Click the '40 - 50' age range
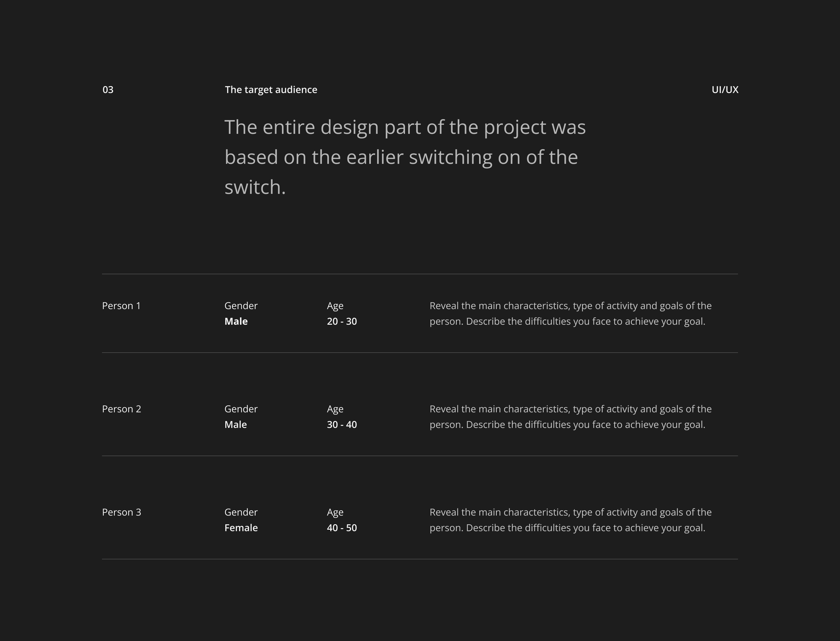 pos(342,528)
